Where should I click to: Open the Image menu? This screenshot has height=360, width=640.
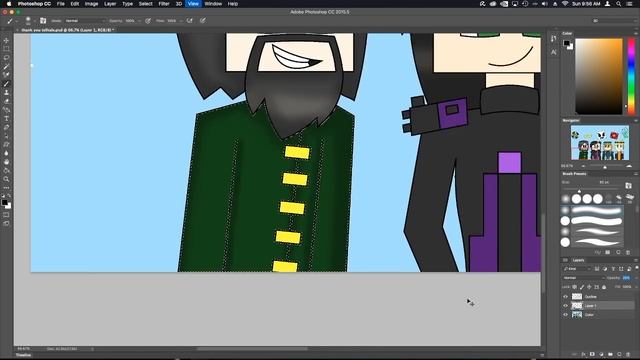click(91, 4)
